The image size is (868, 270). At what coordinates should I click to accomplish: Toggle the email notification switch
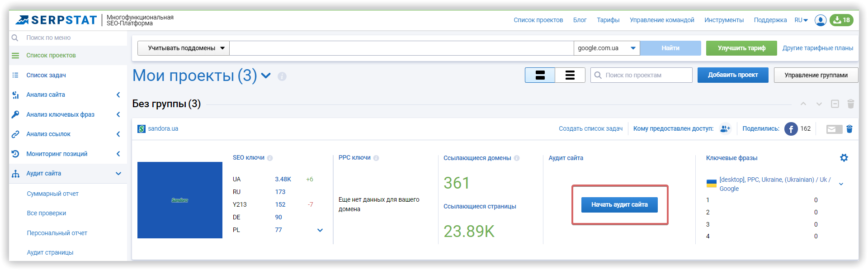pyautogui.click(x=834, y=129)
